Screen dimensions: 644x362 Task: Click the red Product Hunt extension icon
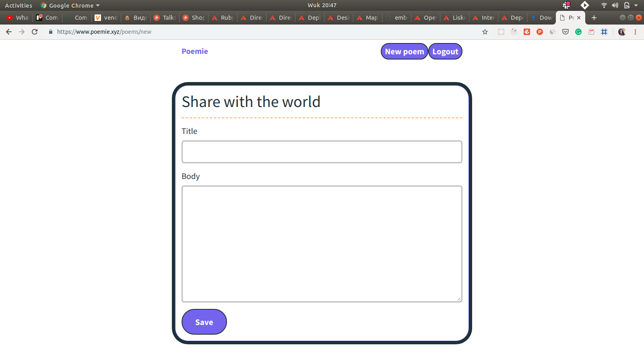[x=540, y=32]
